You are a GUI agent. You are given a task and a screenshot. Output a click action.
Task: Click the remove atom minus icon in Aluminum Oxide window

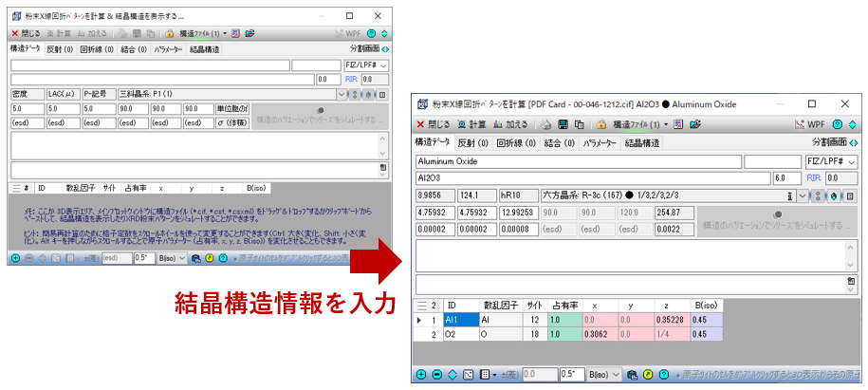tap(436, 375)
